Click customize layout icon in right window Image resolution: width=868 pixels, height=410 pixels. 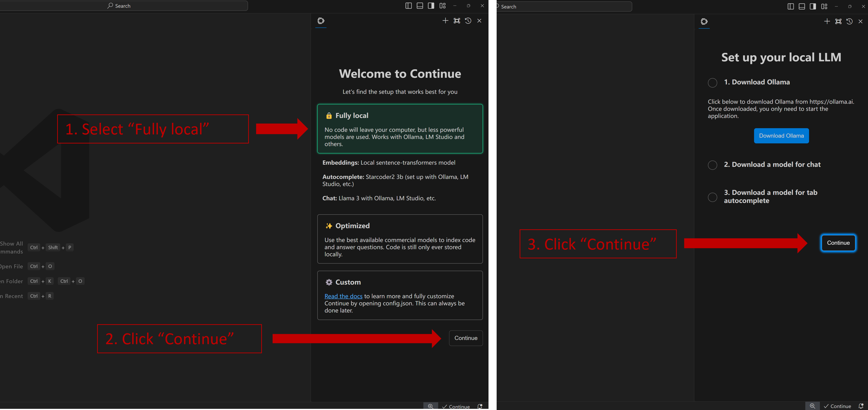[824, 7]
